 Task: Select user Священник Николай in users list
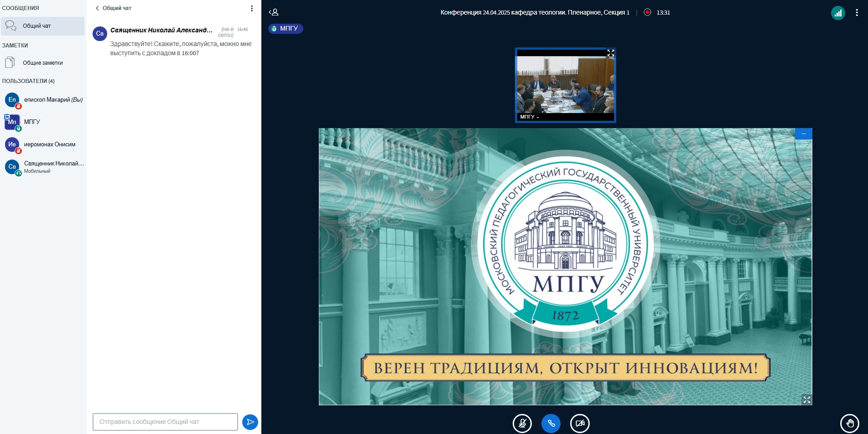click(43, 167)
